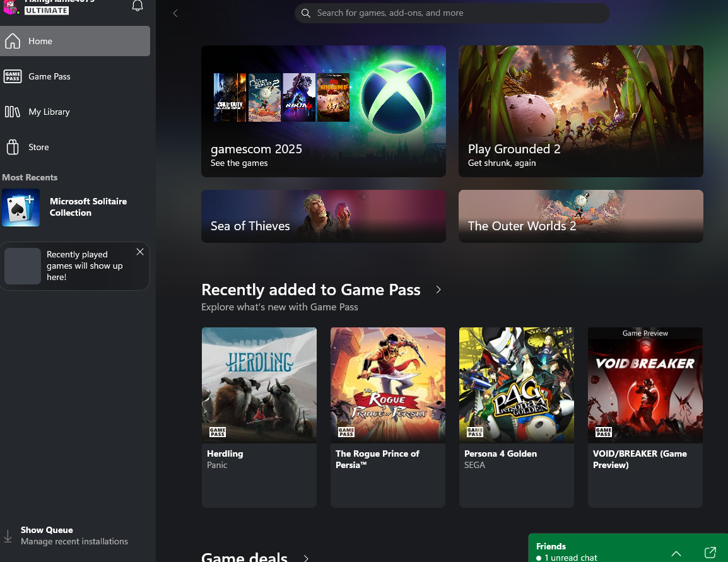Click the 'See the games' subtitle
Image resolution: width=728 pixels, height=562 pixels.
tap(239, 163)
